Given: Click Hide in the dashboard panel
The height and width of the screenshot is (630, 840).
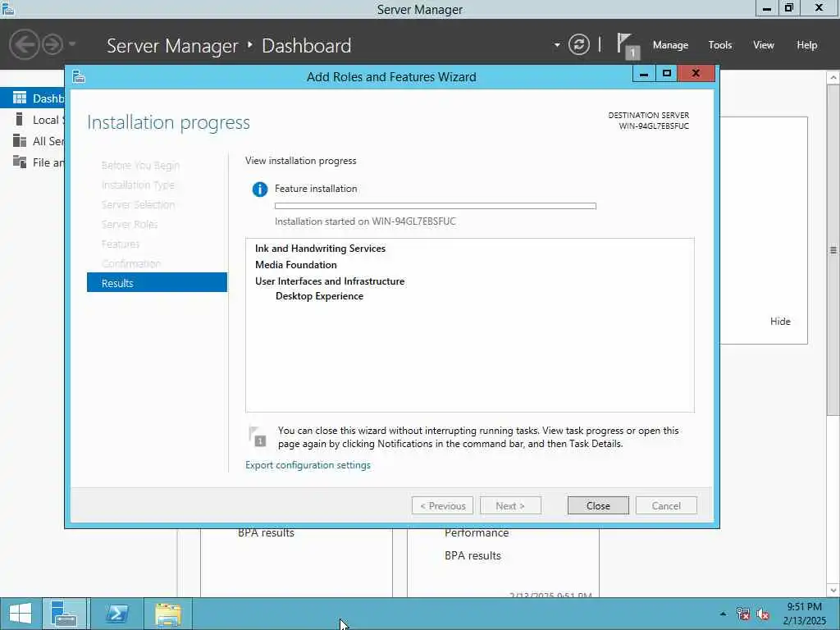Looking at the screenshot, I should coord(780,322).
